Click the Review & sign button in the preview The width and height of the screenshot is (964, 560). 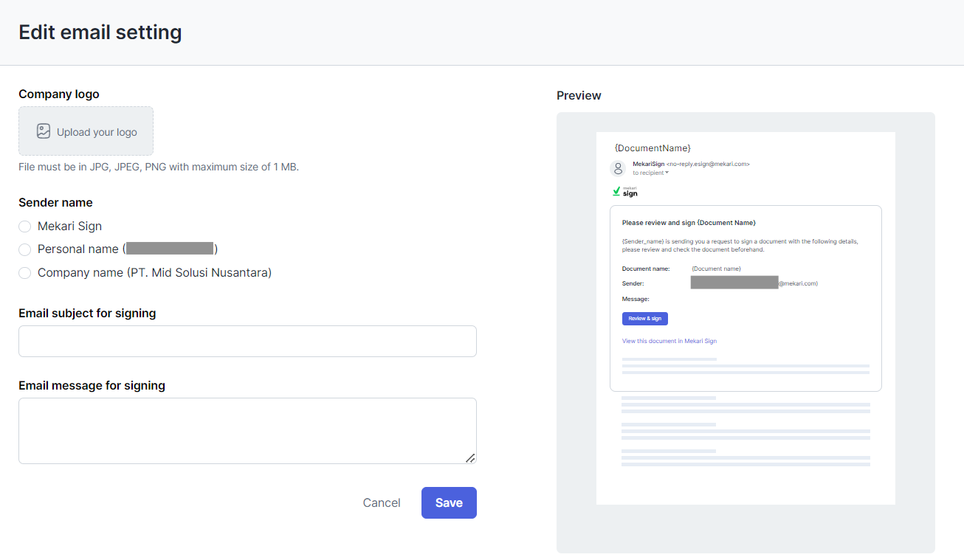[644, 319]
